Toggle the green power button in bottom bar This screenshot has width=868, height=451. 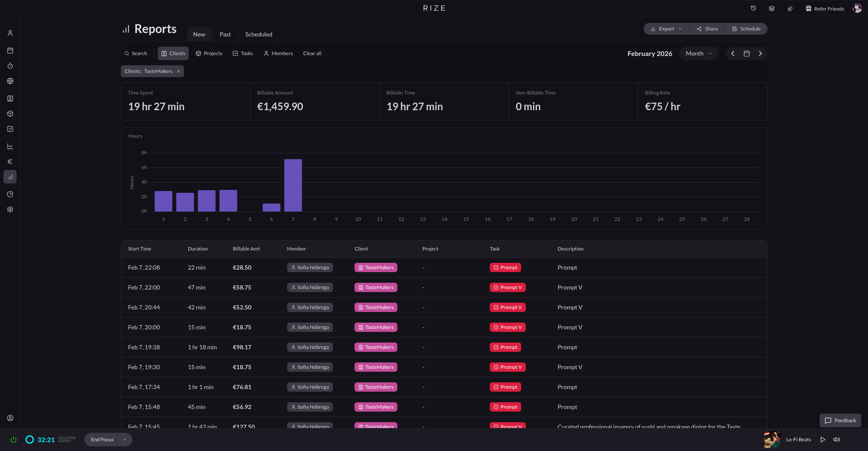pos(14,440)
